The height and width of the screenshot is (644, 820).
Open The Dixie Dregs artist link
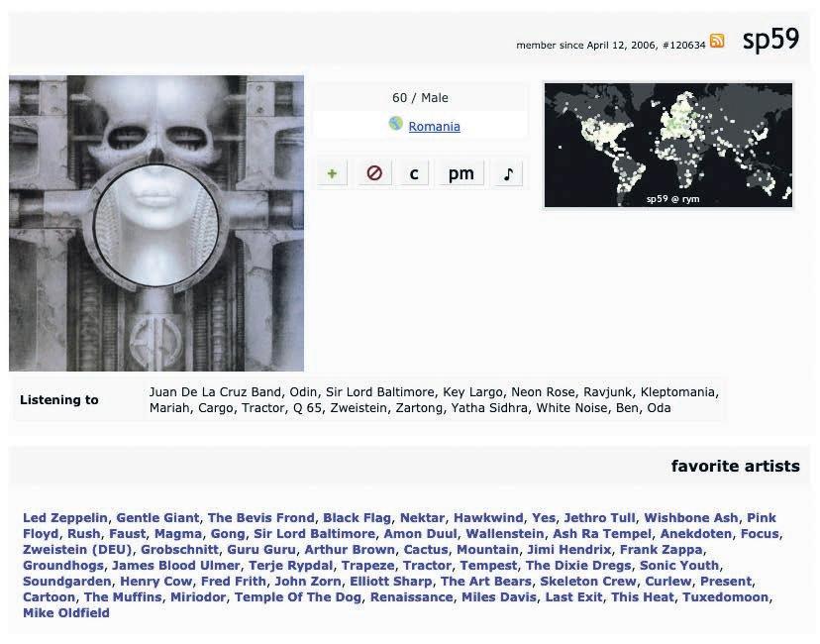[x=578, y=566]
